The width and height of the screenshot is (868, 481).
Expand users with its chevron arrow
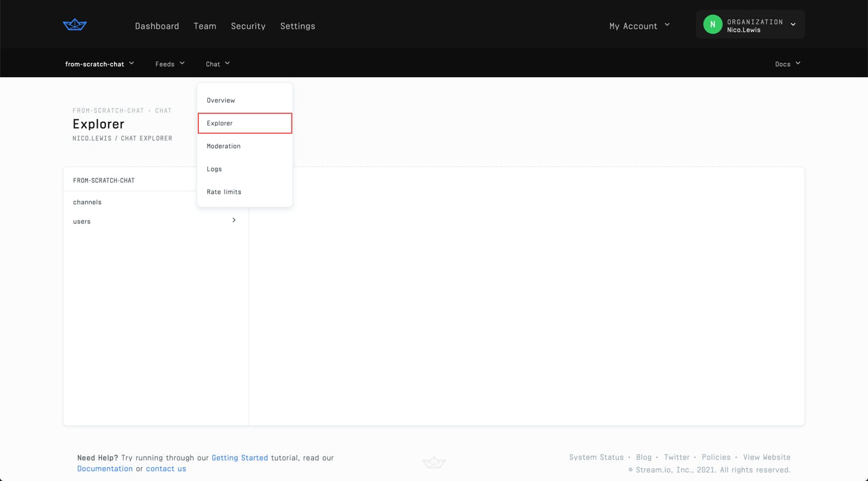[x=234, y=220]
